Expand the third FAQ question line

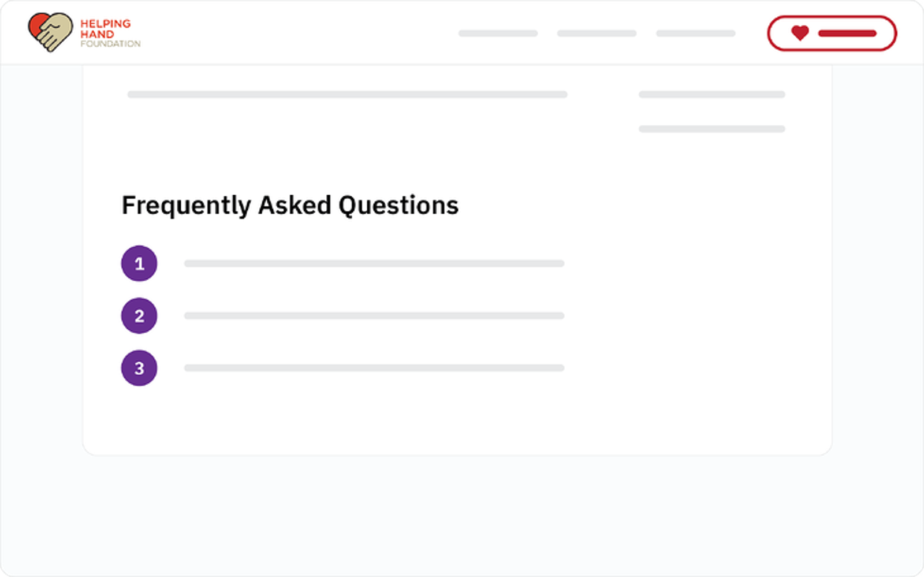pyautogui.click(x=374, y=368)
